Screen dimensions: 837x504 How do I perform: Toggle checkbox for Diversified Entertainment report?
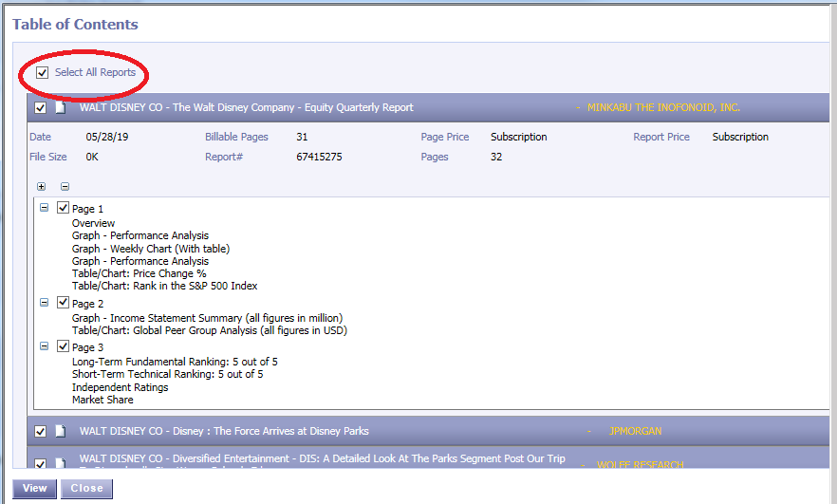tap(41, 463)
